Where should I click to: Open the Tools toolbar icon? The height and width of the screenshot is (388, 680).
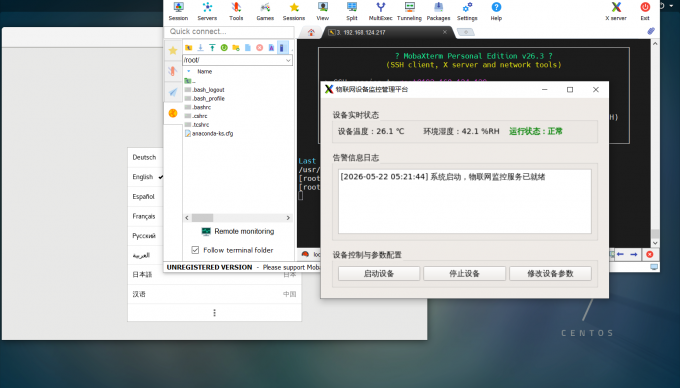pyautogui.click(x=236, y=11)
